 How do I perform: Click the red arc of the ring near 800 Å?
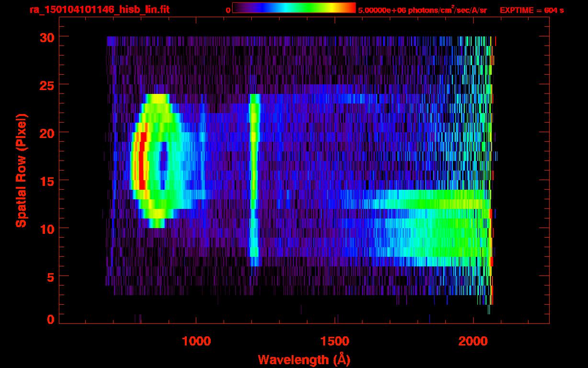tap(142, 161)
